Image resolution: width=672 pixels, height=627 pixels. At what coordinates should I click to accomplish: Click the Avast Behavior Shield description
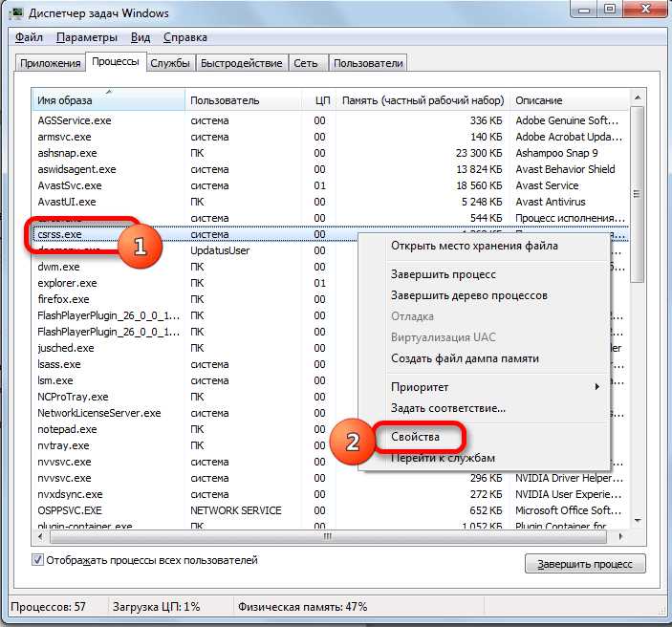(x=565, y=170)
